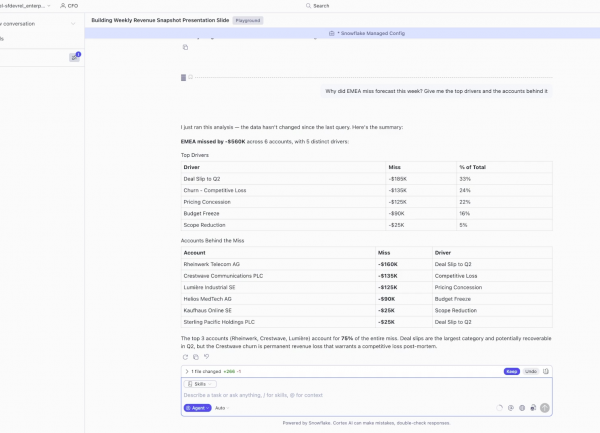Click the send arrow button
Image resolution: width=600 pixels, height=433 pixels.
(545, 408)
